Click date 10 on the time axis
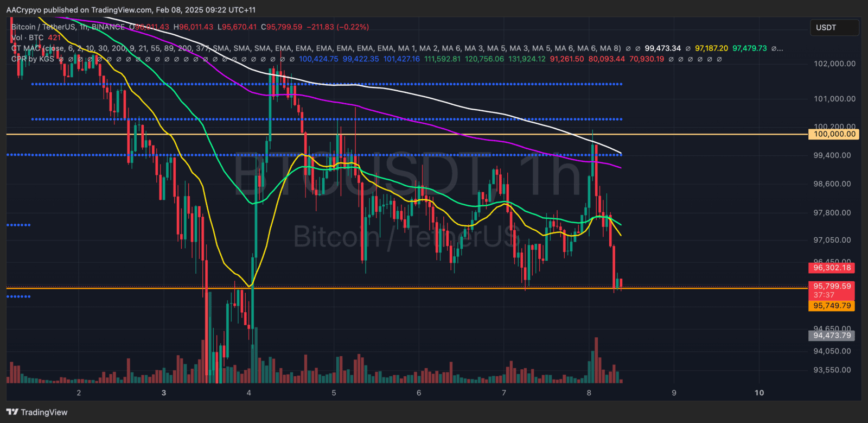 coord(759,393)
